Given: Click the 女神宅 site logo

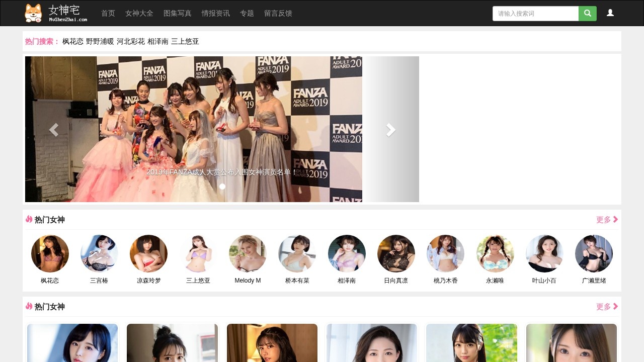Looking at the screenshot, I should [x=56, y=13].
